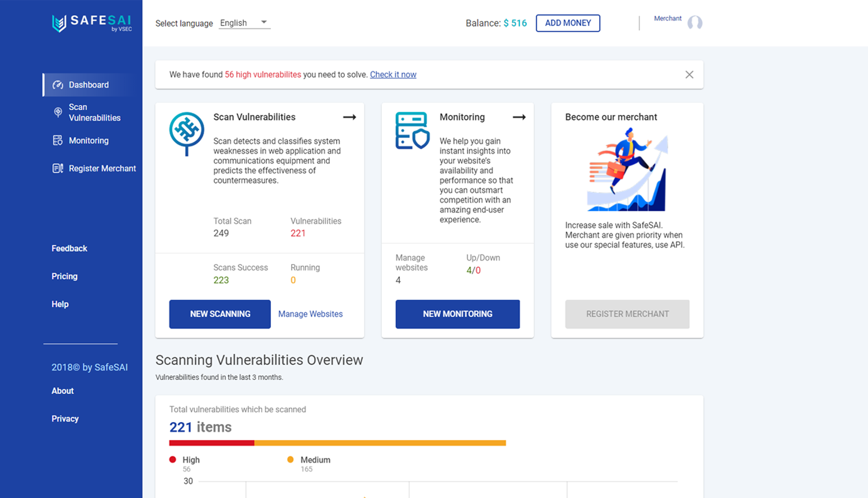The width and height of the screenshot is (868, 498).
Task: Click the Up/Down value 4/0
Action: (x=473, y=270)
